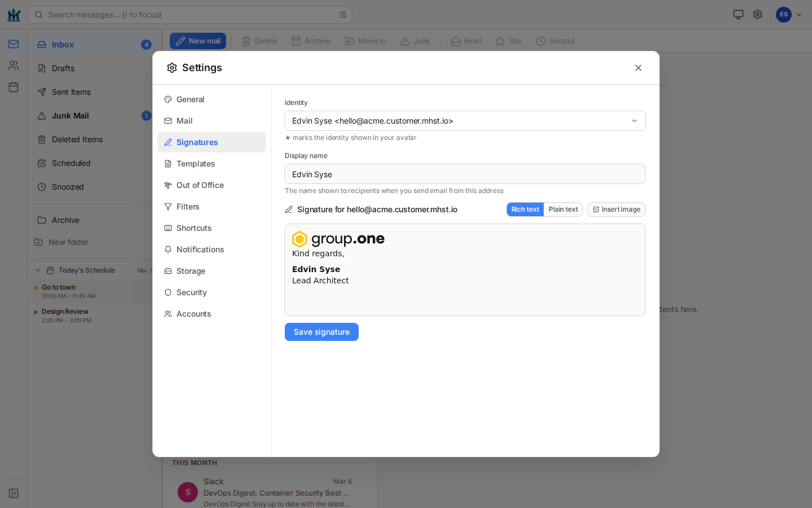
Task: Switch signature editor to Plain text mode
Action: click(x=563, y=209)
